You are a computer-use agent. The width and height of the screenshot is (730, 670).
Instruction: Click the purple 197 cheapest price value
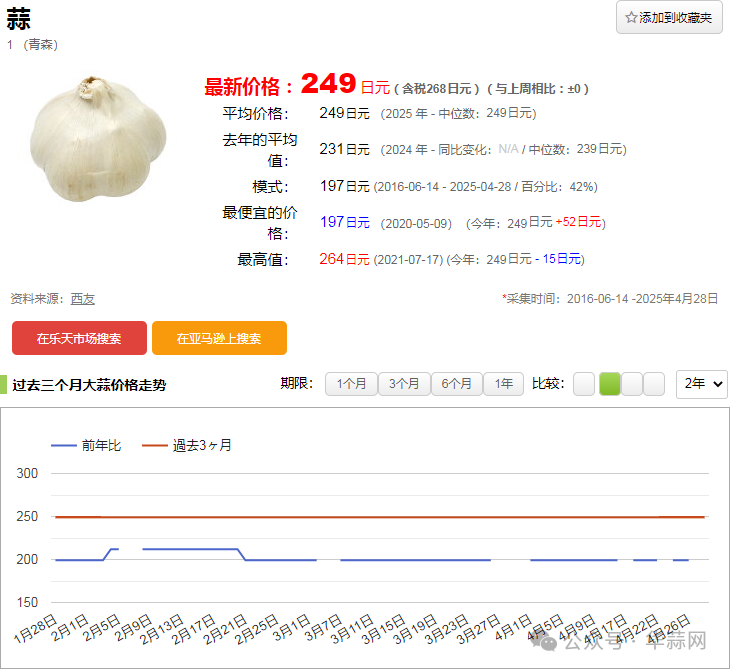click(x=332, y=222)
